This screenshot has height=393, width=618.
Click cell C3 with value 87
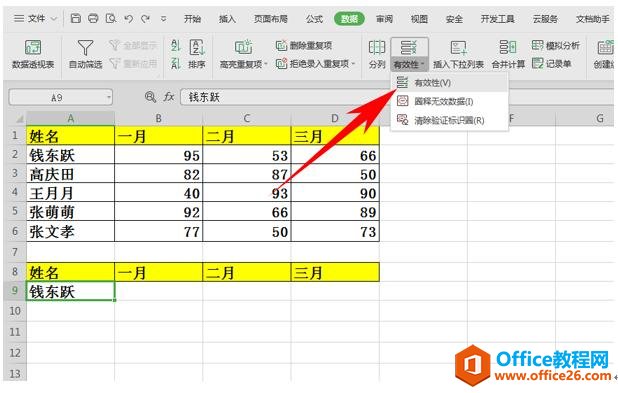[247, 174]
